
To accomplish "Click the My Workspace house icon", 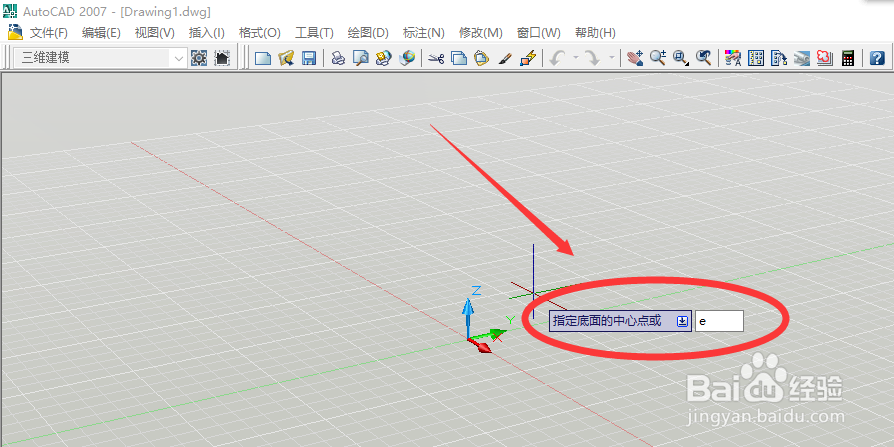I will (222, 58).
